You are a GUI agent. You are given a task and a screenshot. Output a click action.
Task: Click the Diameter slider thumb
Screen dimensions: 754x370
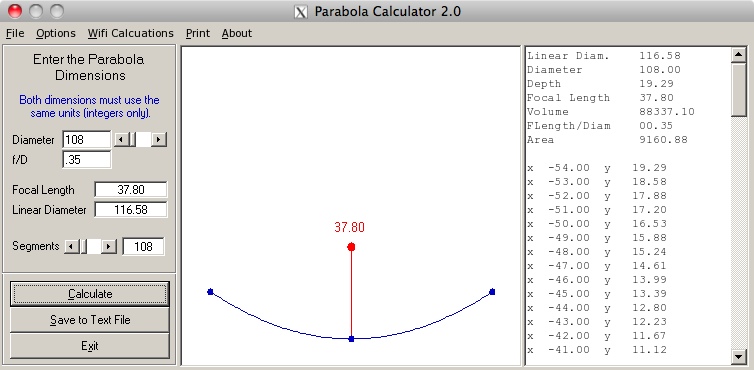coord(132,140)
